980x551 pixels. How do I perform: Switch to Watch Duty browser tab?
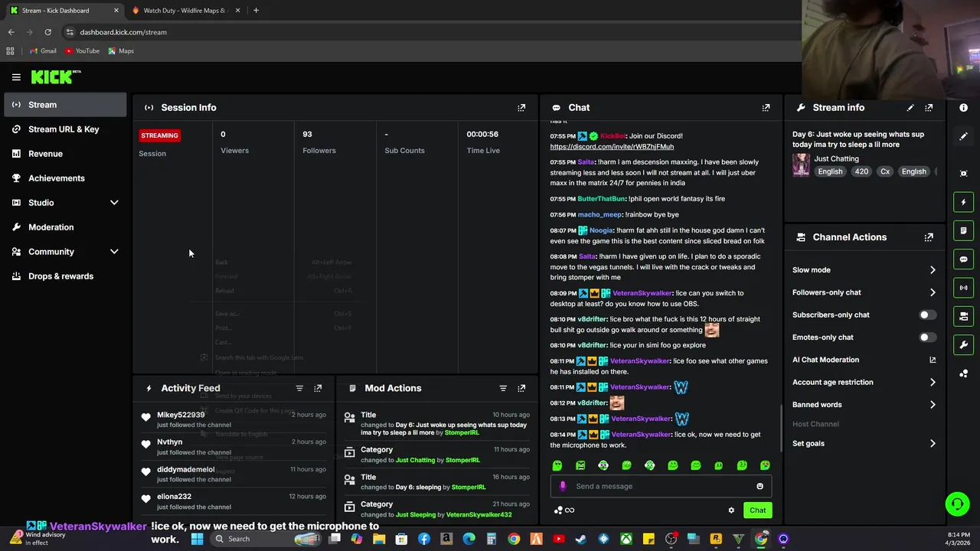coord(185,11)
